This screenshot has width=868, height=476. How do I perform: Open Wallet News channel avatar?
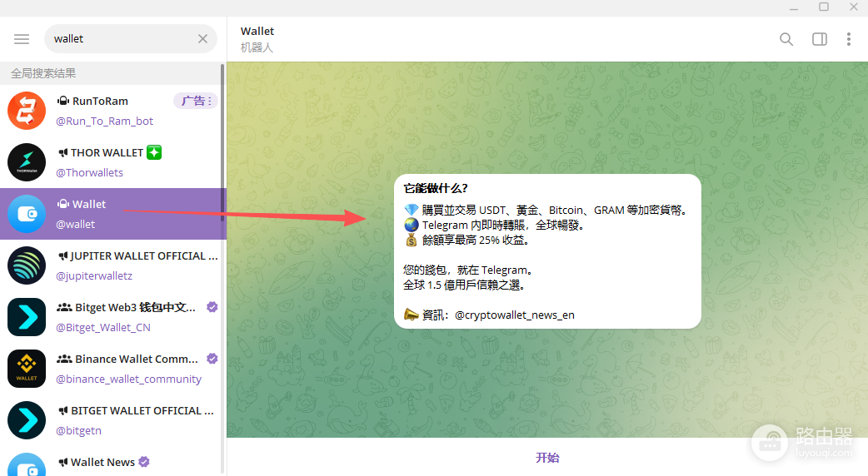point(27,464)
